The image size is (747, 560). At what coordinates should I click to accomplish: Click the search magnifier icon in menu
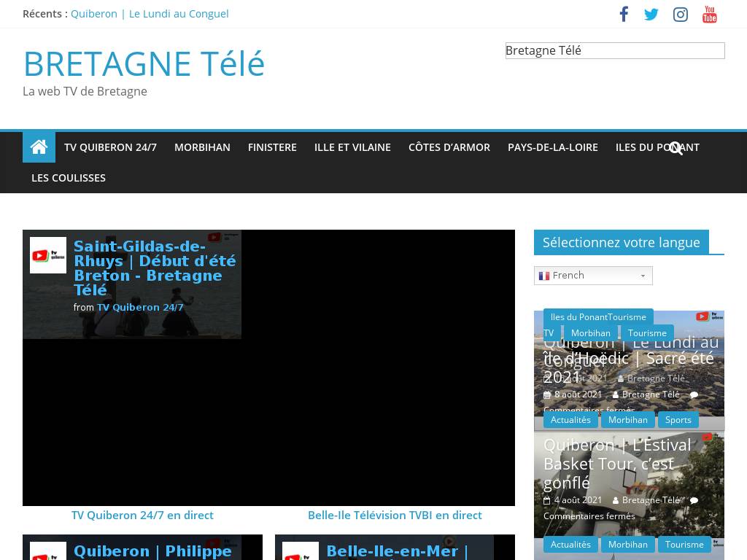click(676, 148)
